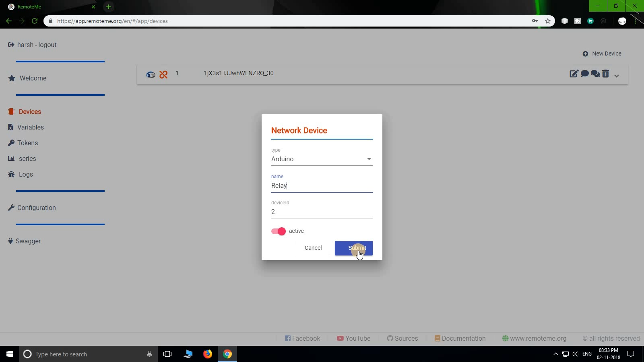Delete the device using the trash icon
Image resolution: width=644 pixels, height=362 pixels.
click(x=606, y=74)
